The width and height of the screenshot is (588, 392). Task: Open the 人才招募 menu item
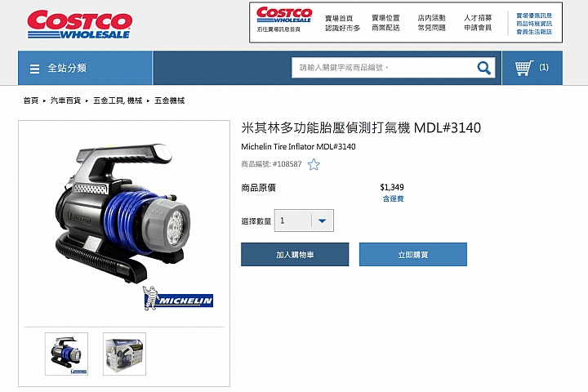pyautogui.click(x=478, y=18)
